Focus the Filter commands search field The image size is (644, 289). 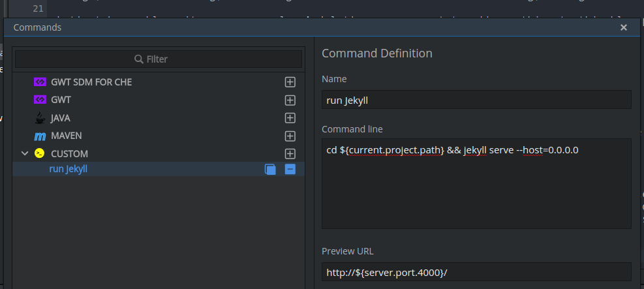click(x=159, y=59)
